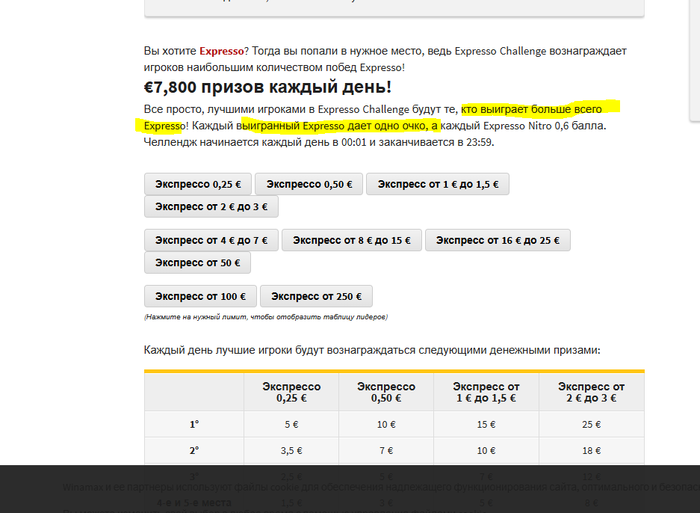The width and height of the screenshot is (700, 513).
Task: Pick Экспресс от 16 € до 25 € button
Action: point(498,240)
